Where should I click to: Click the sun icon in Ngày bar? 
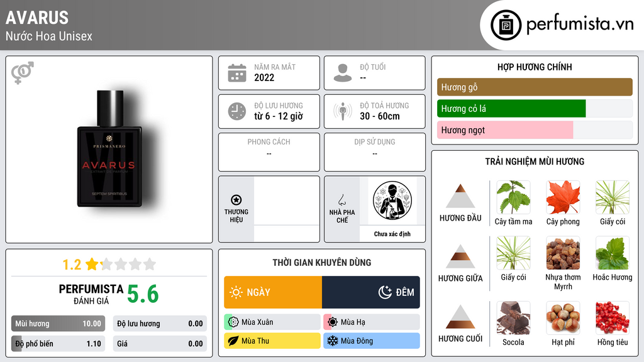(x=236, y=292)
